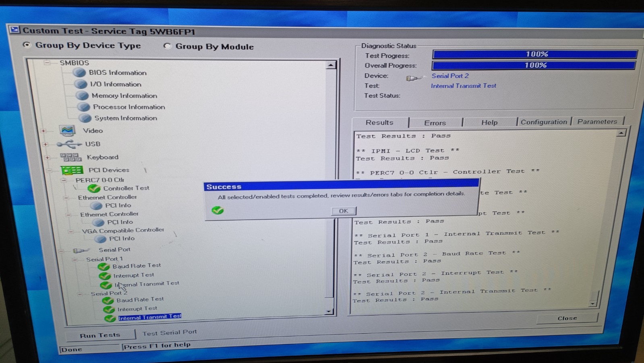
Task: Click the Custom Test window title icon
Action: 15,30
